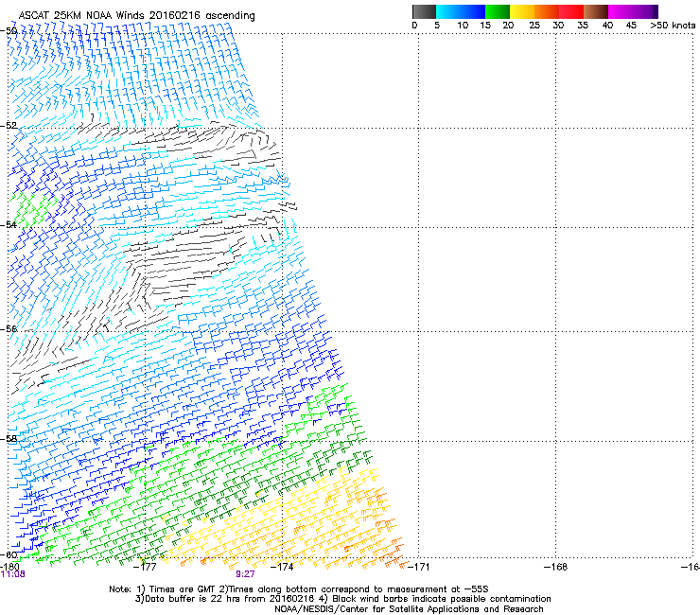Click the purple 9:27 time stamp
This screenshot has height=615, width=700.
(246, 574)
